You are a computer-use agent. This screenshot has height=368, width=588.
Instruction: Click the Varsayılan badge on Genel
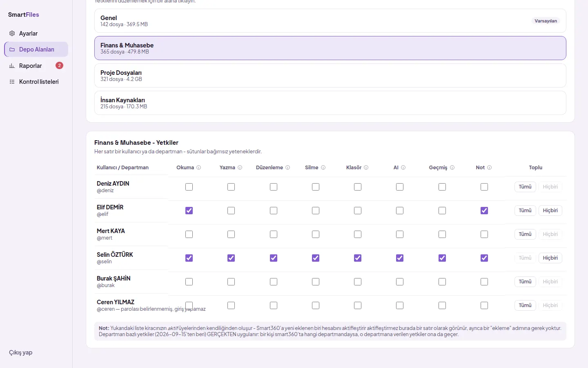pos(546,21)
